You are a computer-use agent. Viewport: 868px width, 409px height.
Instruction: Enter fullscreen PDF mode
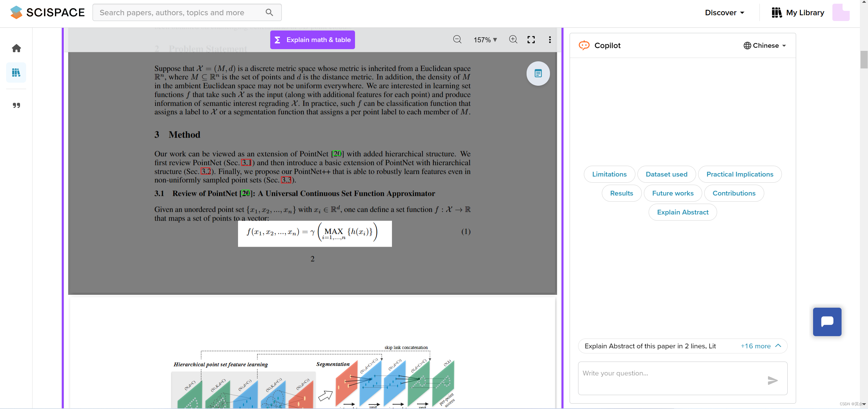tap(531, 40)
